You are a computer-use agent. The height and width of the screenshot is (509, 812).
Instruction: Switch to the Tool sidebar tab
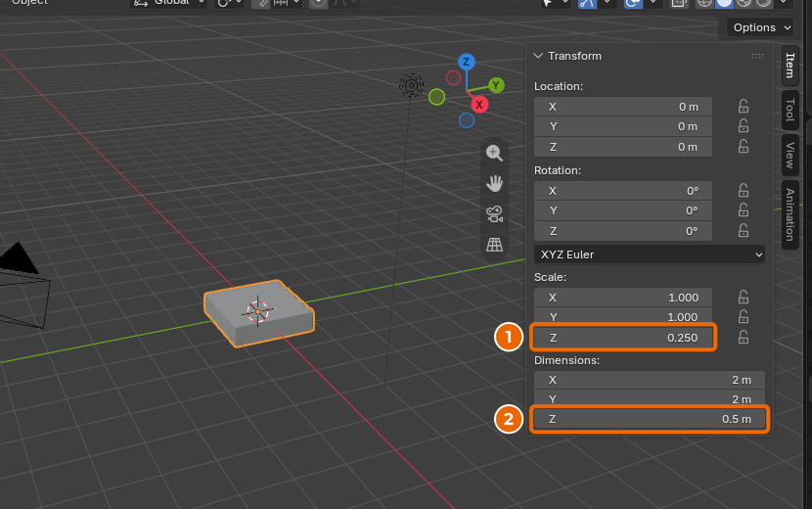pos(790,110)
